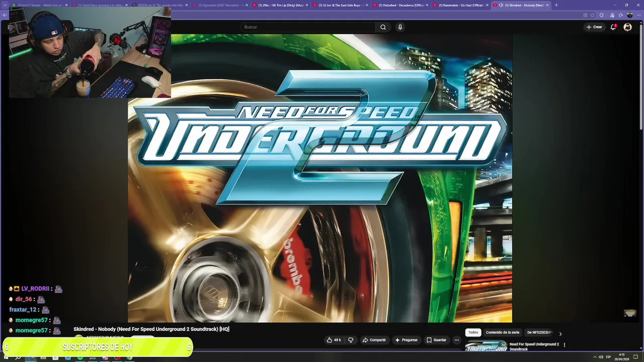The width and height of the screenshot is (644, 362).
Task: Open the taskbar clock and date
Action: pos(622,357)
